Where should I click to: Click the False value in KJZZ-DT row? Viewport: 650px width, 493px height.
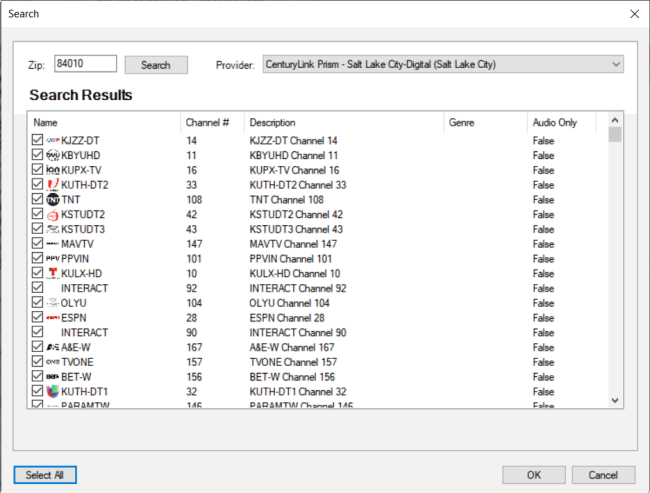543,141
